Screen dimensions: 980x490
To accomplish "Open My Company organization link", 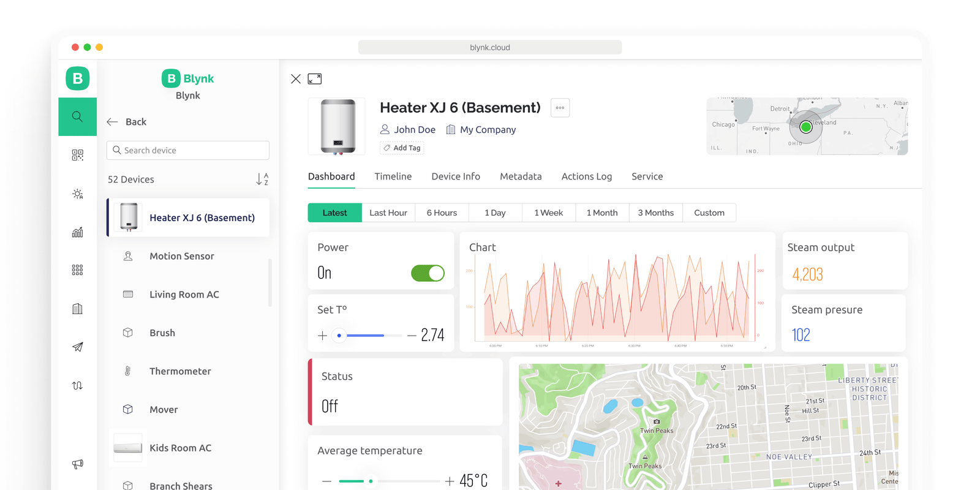I will [488, 129].
